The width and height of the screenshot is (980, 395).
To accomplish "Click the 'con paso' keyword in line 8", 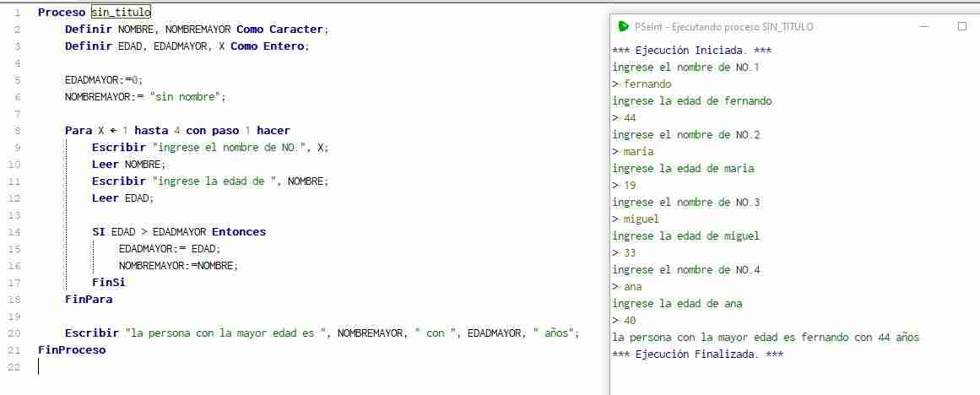I will click(213, 131).
